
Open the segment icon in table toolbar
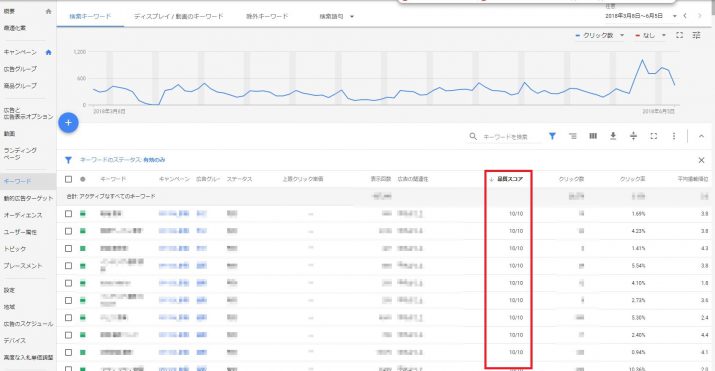573,136
